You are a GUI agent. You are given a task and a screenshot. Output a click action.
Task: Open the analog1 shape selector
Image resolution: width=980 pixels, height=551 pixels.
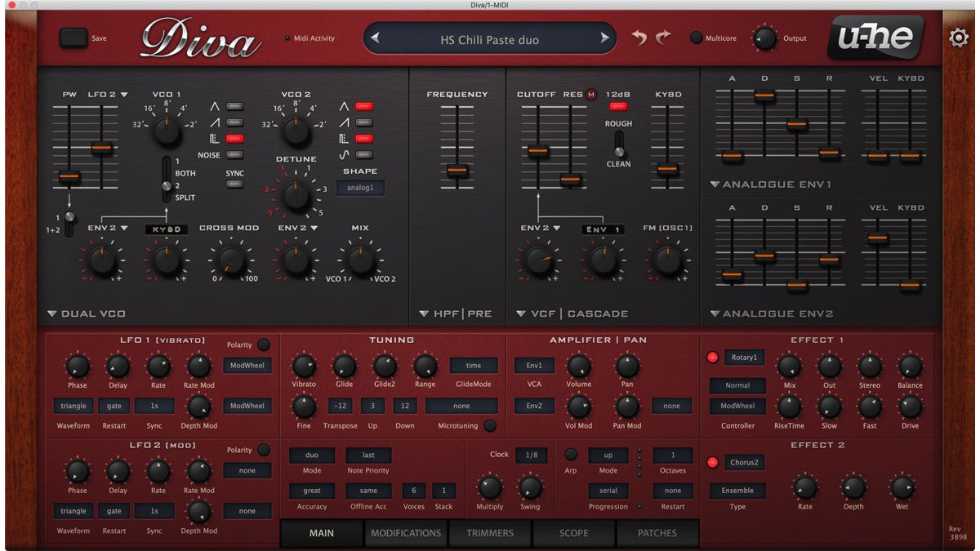point(360,187)
